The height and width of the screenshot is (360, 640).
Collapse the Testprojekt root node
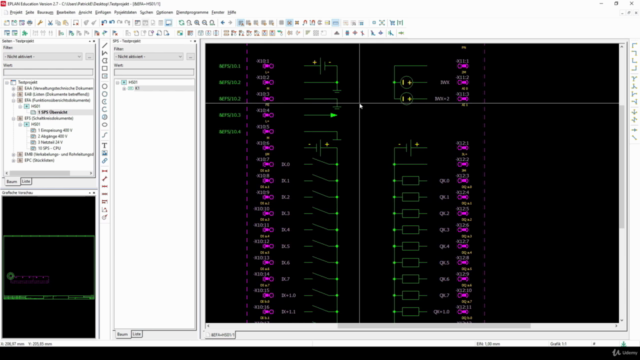(7, 82)
